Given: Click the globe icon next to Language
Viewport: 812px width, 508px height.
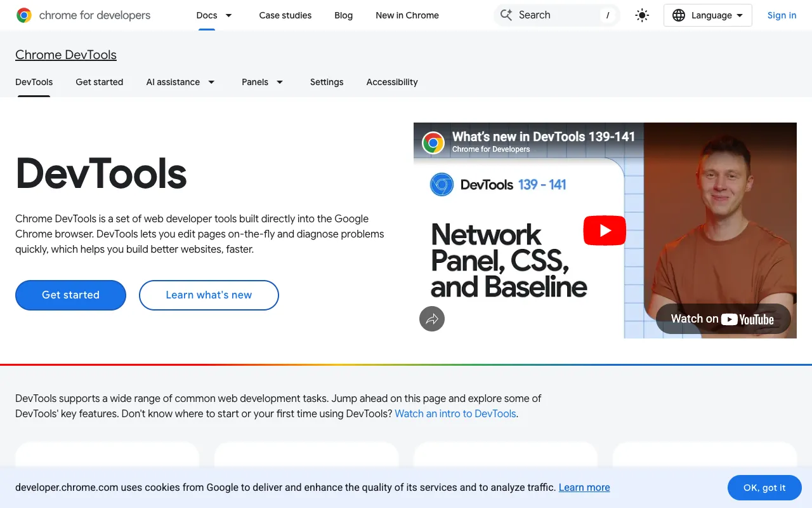Looking at the screenshot, I should pyautogui.click(x=678, y=15).
